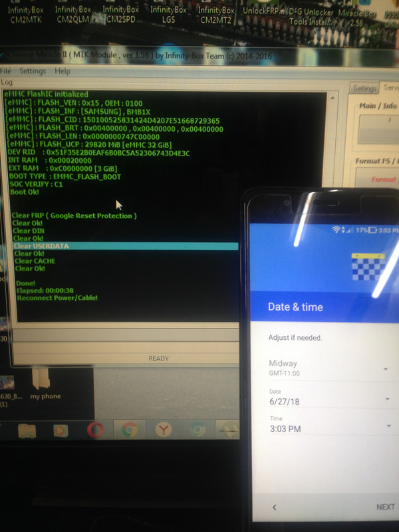The width and height of the screenshot is (399, 532).
Task: Open the InfinityBox CM2SPD desktop shortcut
Action: click(x=120, y=14)
